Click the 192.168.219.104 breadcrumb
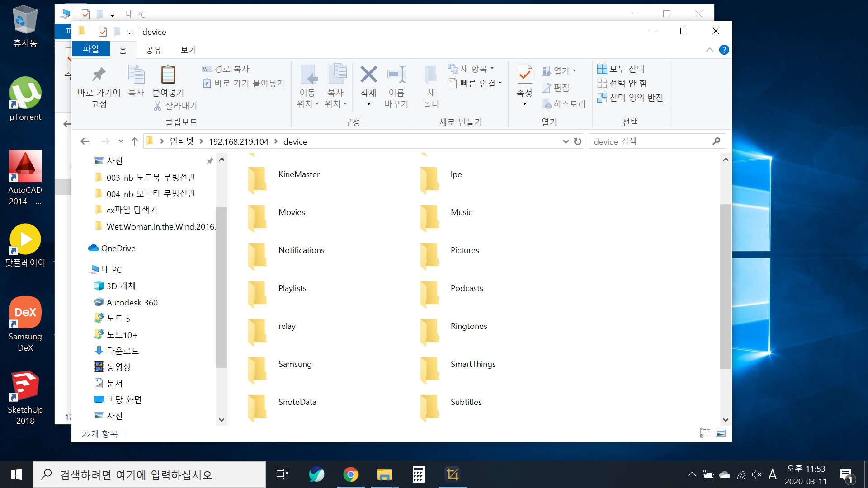 (239, 141)
